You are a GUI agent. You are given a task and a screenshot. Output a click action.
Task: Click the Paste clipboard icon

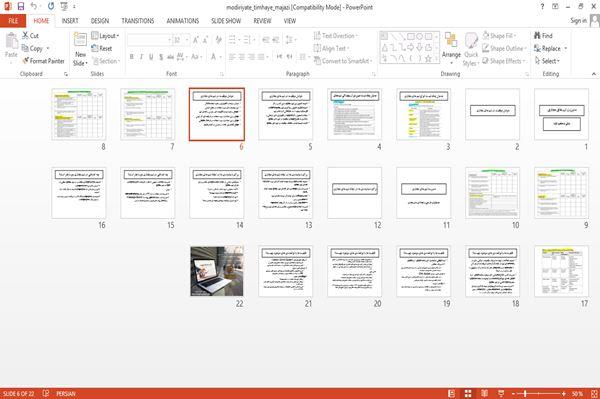[x=11, y=41]
